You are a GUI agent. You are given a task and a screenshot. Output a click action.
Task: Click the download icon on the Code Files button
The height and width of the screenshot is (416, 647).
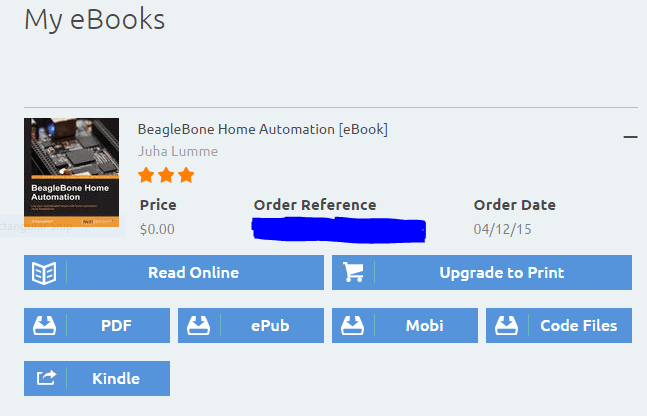click(x=507, y=325)
